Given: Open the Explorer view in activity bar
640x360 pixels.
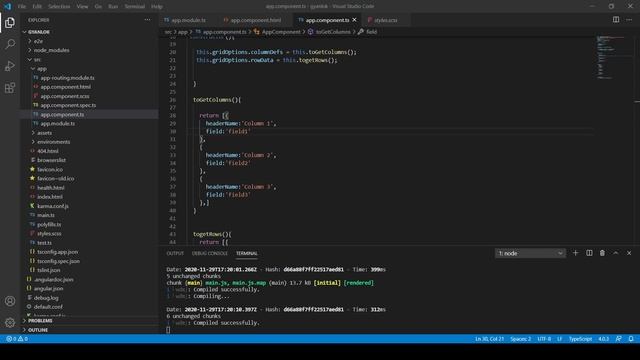Looking at the screenshot, I should click(10, 22).
